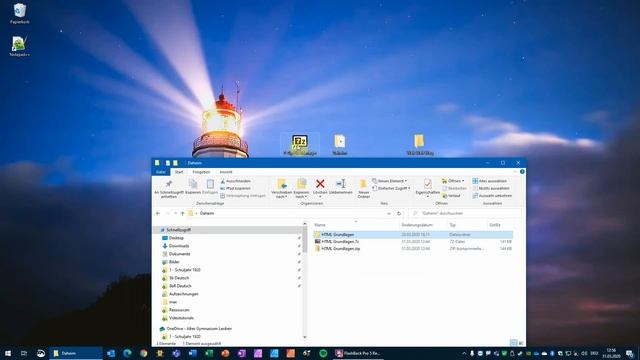
Task: Open Task View in the taskbar
Action: point(24,353)
